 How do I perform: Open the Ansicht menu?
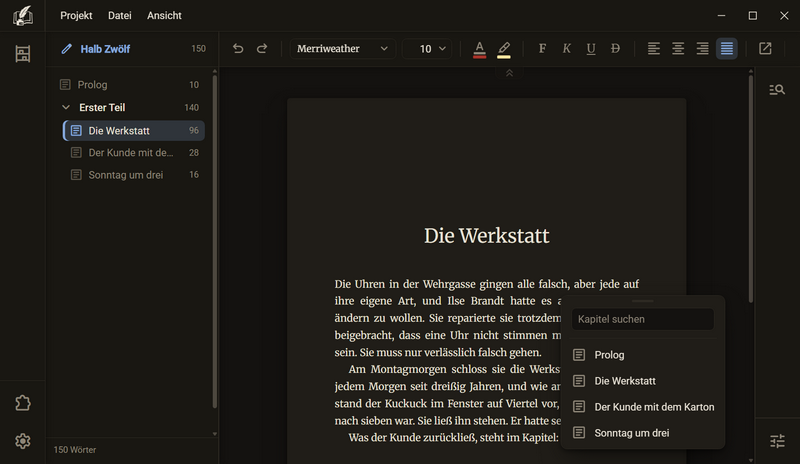[x=164, y=15]
